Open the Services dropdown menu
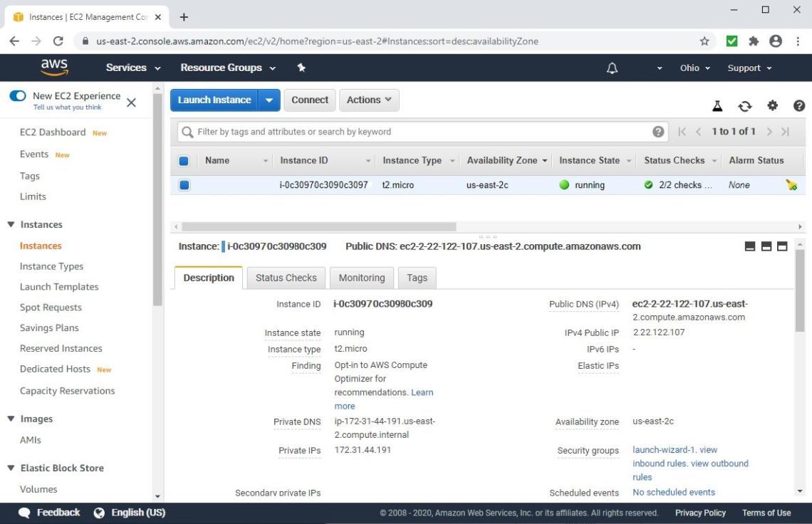 133,68
